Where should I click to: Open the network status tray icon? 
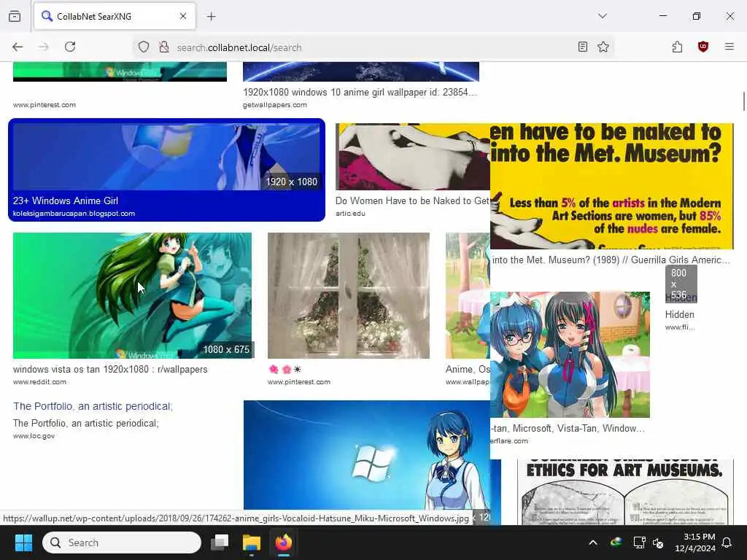pyautogui.click(x=639, y=542)
